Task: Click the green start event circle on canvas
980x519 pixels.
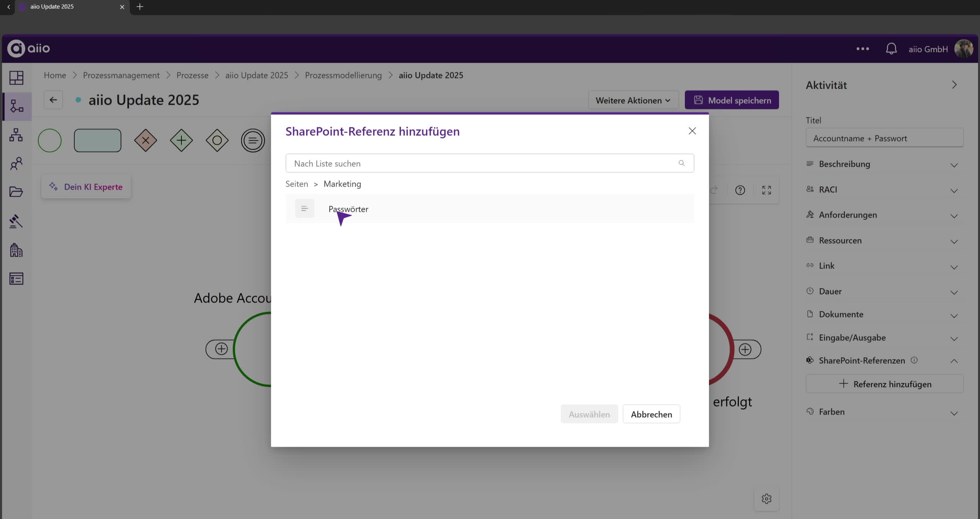Action: coord(253,349)
